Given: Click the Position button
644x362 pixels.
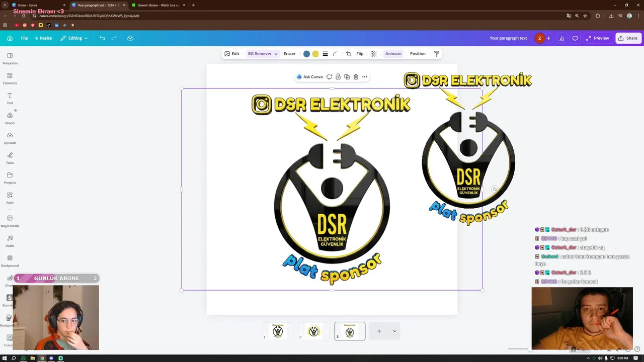Looking at the screenshot, I should pyautogui.click(x=418, y=54).
